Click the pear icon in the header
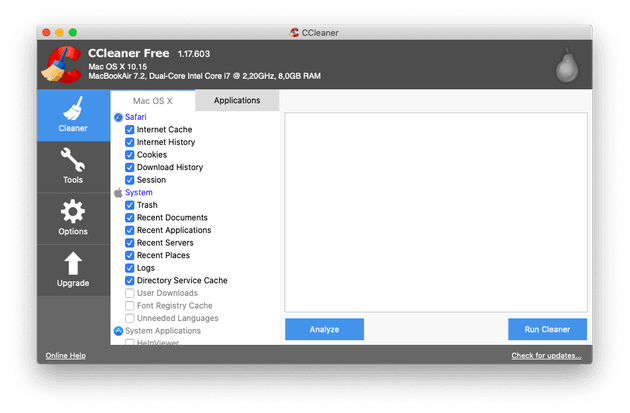The width and height of the screenshot is (630, 413). (x=567, y=65)
